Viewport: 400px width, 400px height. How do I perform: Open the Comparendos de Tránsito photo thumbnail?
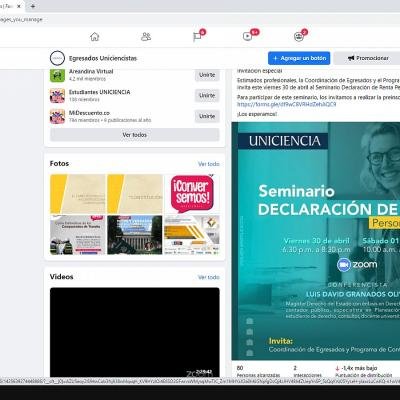78,235
